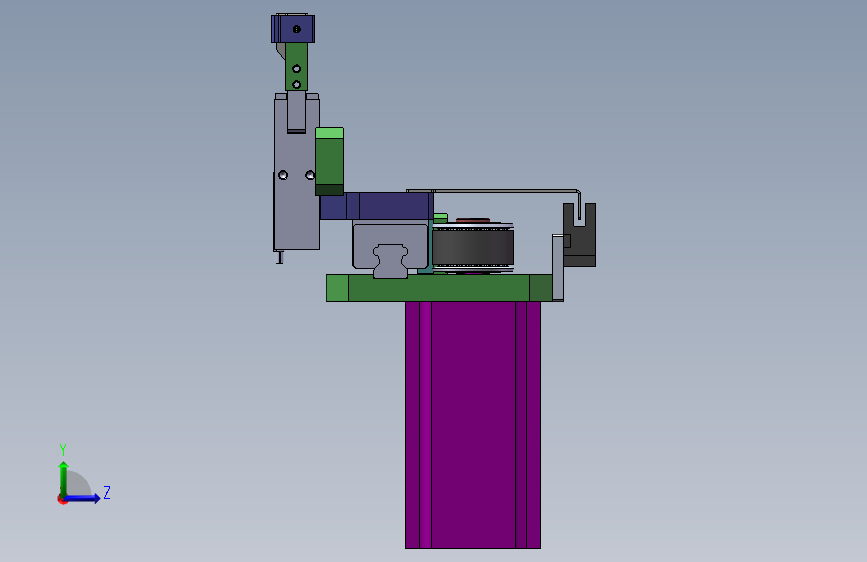The height and width of the screenshot is (562, 867).
Task: Select the small pin beneath the gray body
Action: point(280,257)
